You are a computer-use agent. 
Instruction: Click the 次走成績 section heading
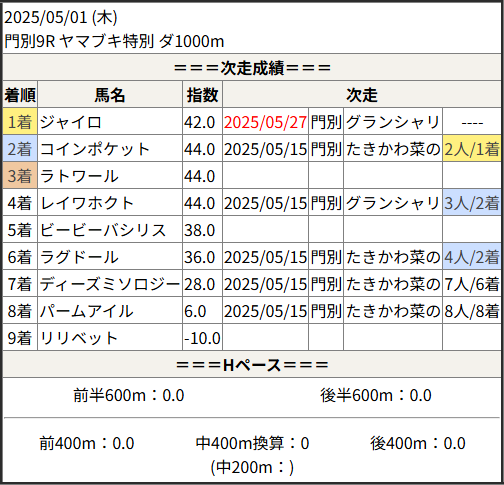pos(252,68)
